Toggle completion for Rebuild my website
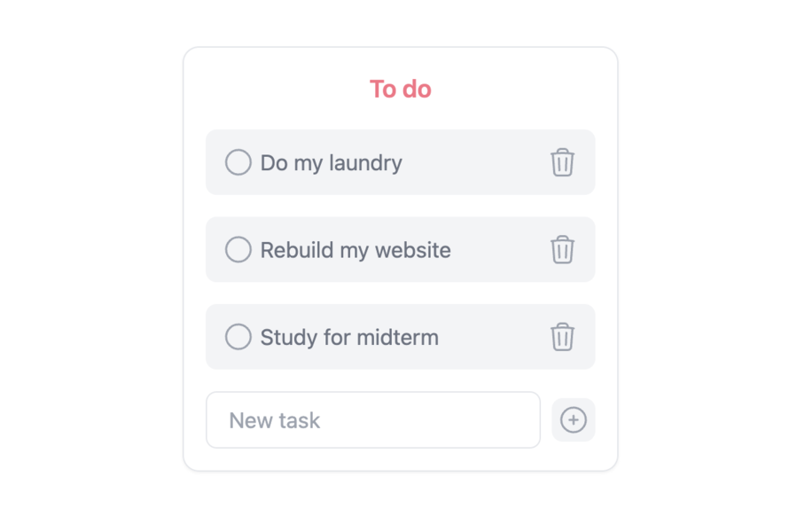Image resolution: width=797 pixels, height=532 pixels. pos(238,249)
